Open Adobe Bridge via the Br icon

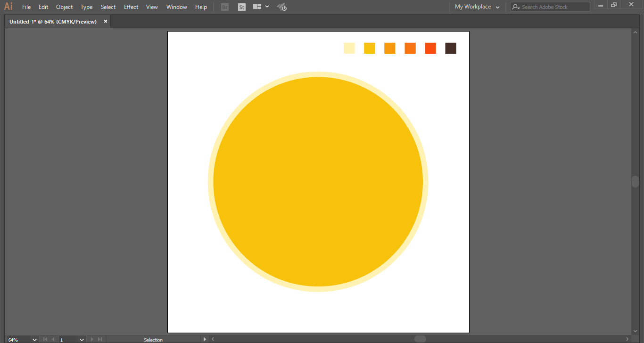point(225,7)
